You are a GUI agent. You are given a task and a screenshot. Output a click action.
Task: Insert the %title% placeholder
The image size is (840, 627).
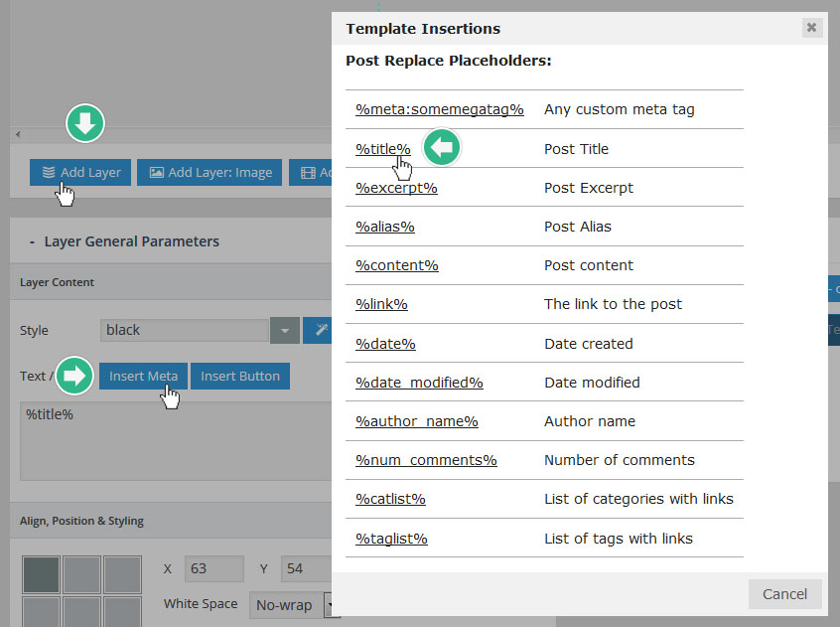tap(382, 149)
